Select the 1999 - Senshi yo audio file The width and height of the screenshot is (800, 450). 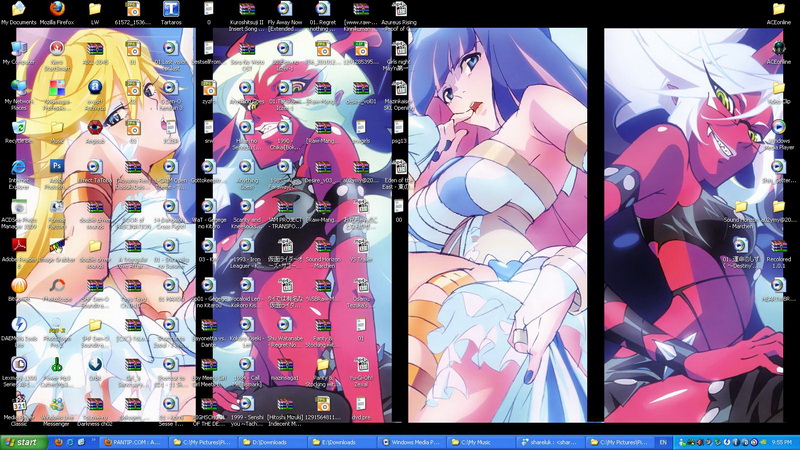[x=246, y=412]
